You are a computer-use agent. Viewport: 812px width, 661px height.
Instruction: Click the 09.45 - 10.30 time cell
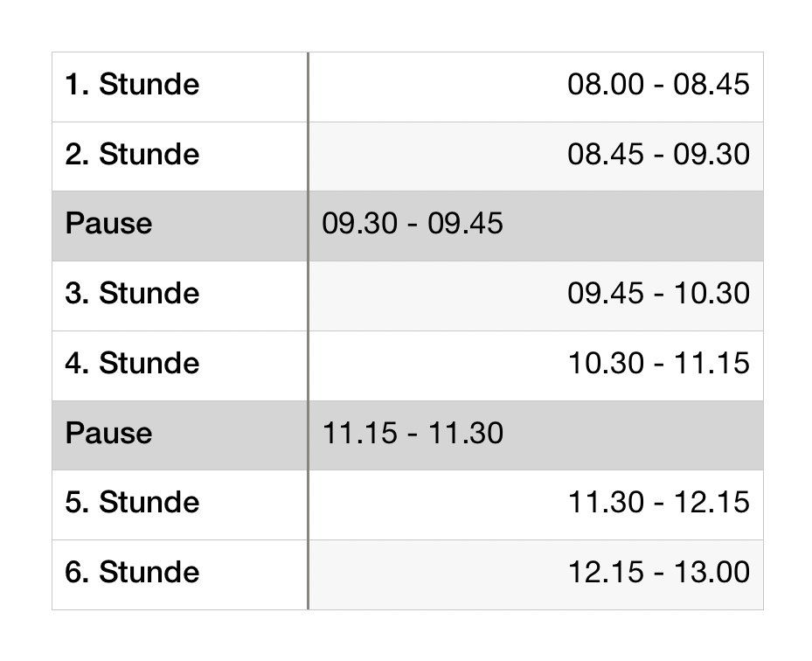[658, 294]
